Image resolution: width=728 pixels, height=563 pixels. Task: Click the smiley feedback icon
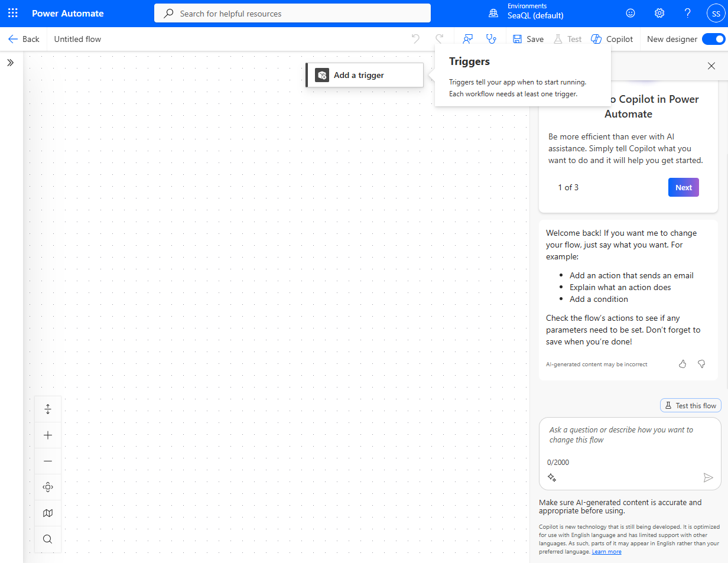click(631, 13)
